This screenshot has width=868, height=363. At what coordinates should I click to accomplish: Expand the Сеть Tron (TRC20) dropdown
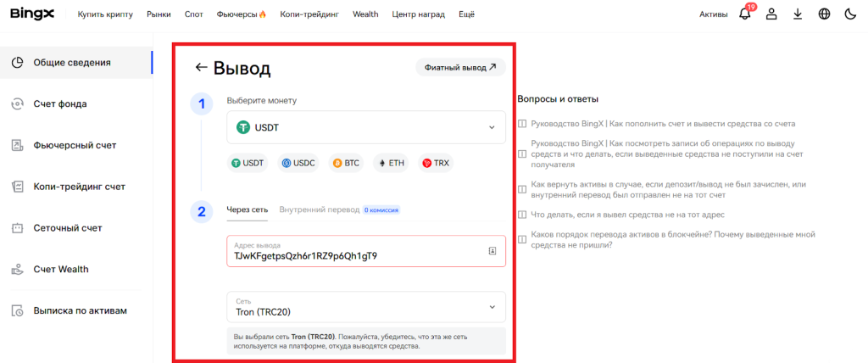366,307
